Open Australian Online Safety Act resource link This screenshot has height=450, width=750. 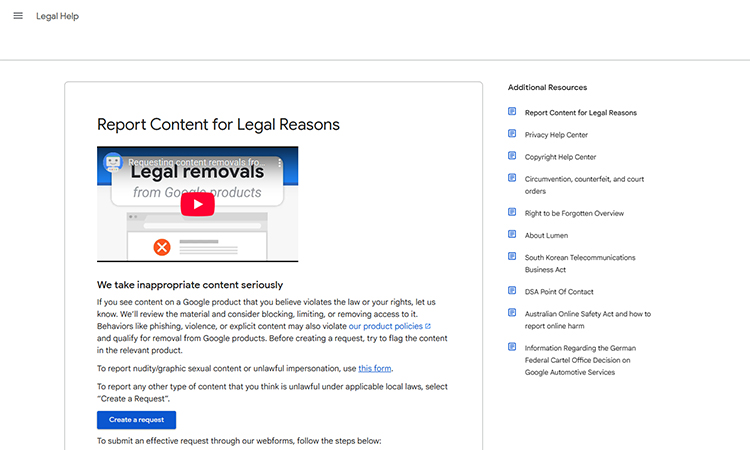(x=588, y=320)
